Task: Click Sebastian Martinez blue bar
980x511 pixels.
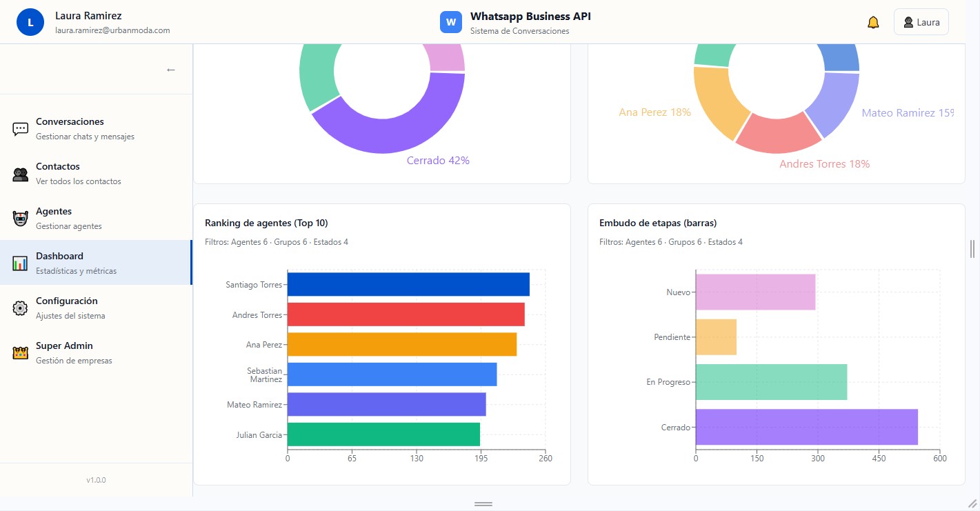Action: pos(392,374)
